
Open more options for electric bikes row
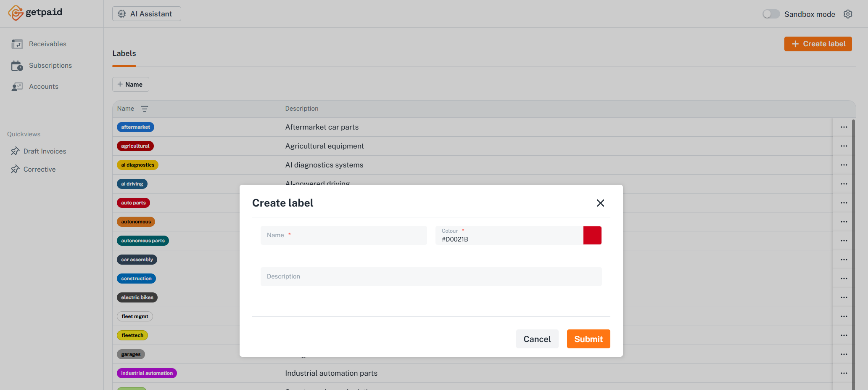click(x=844, y=297)
